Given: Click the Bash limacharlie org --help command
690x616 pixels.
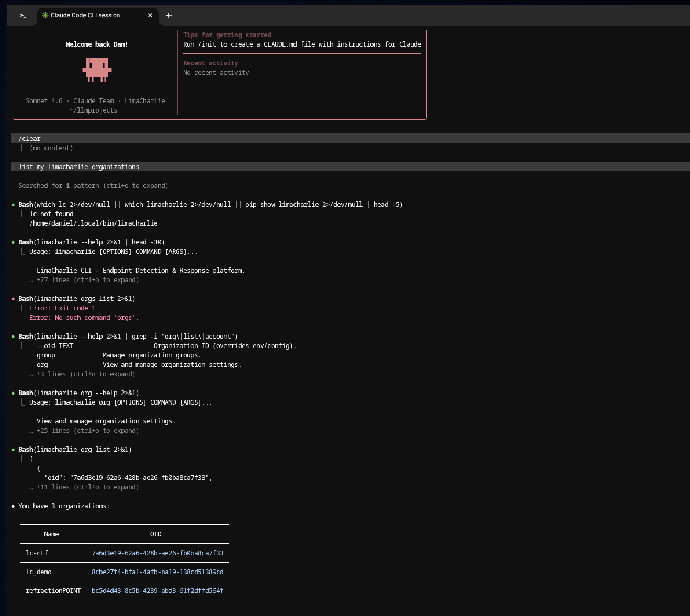Looking at the screenshot, I should (78, 393).
